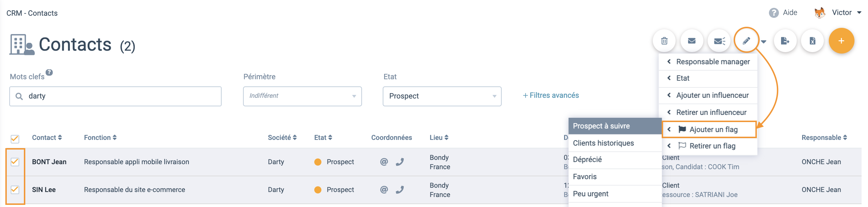This screenshot has height=207, width=868.
Task: Click the phone icon for SIN Lee
Action: (x=400, y=190)
